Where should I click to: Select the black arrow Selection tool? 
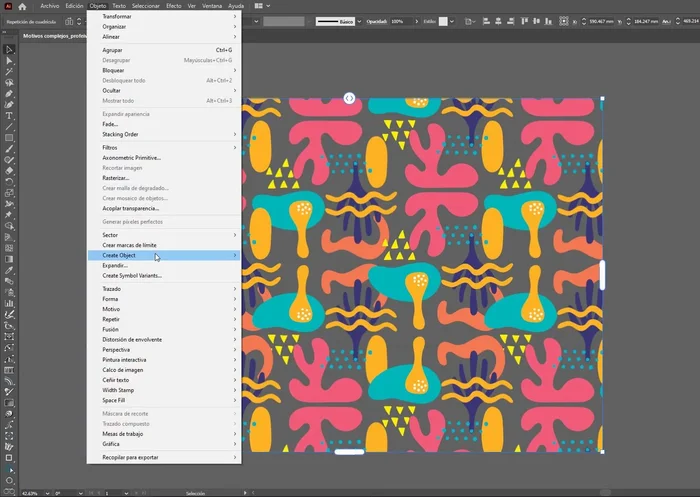point(9,49)
